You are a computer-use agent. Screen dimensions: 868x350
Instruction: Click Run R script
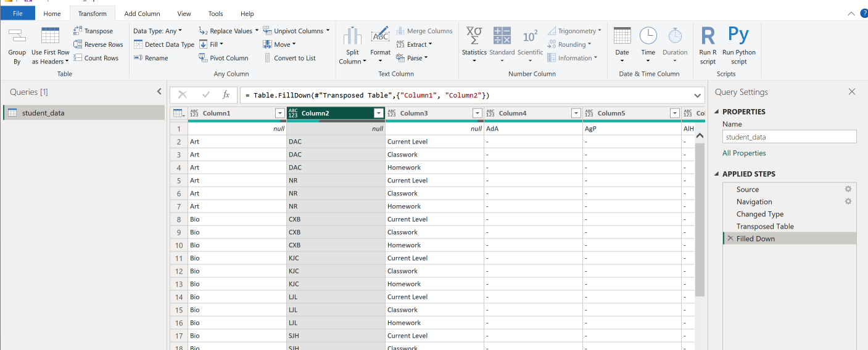tap(708, 46)
